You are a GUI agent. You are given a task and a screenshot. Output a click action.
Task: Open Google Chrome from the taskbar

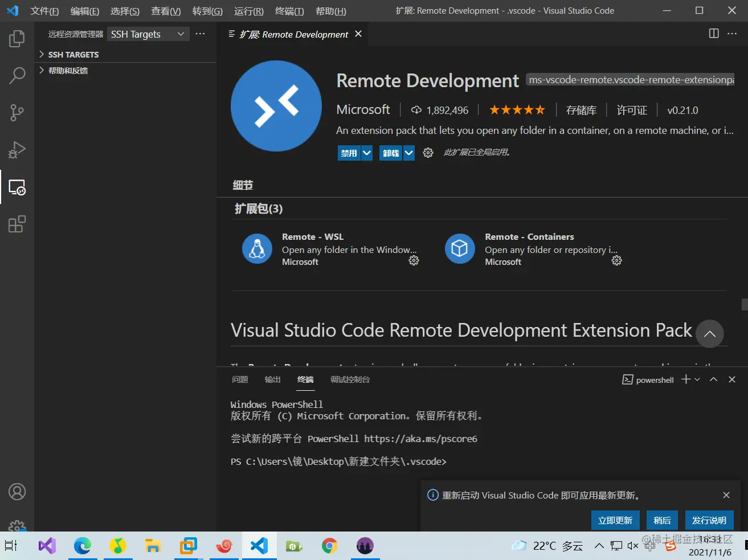(329, 546)
